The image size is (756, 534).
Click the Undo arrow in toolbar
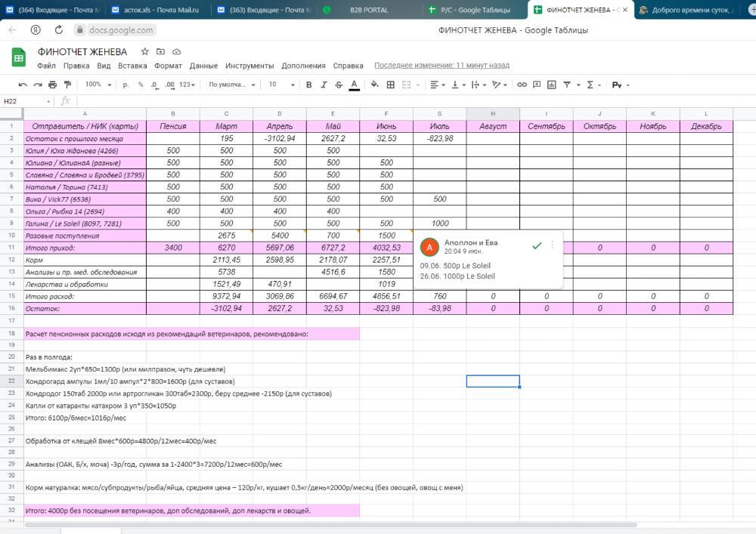[x=23, y=85]
